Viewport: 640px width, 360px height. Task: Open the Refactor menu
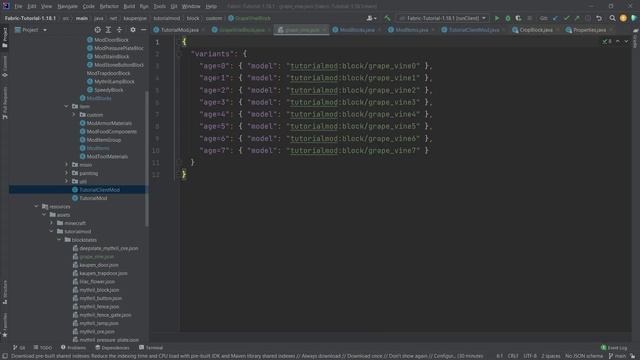click(109, 7)
